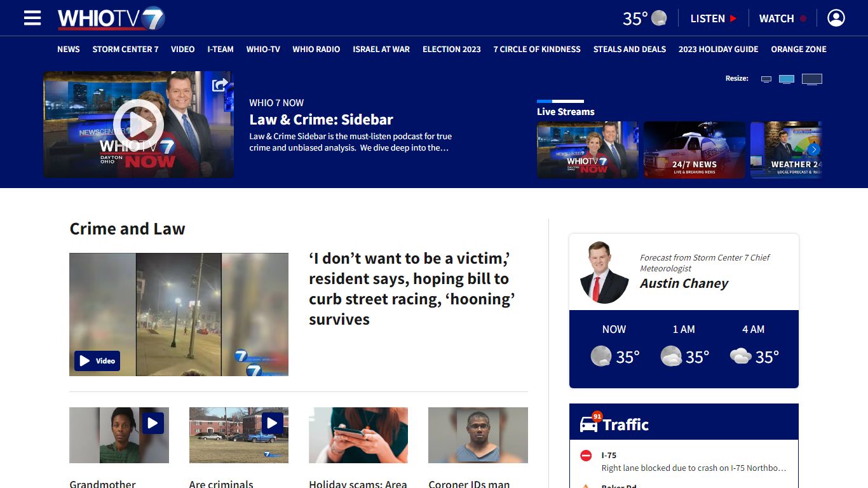Click the 'Holiday scams: Area' headline
This screenshot has width=868, height=488.
tap(358, 484)
